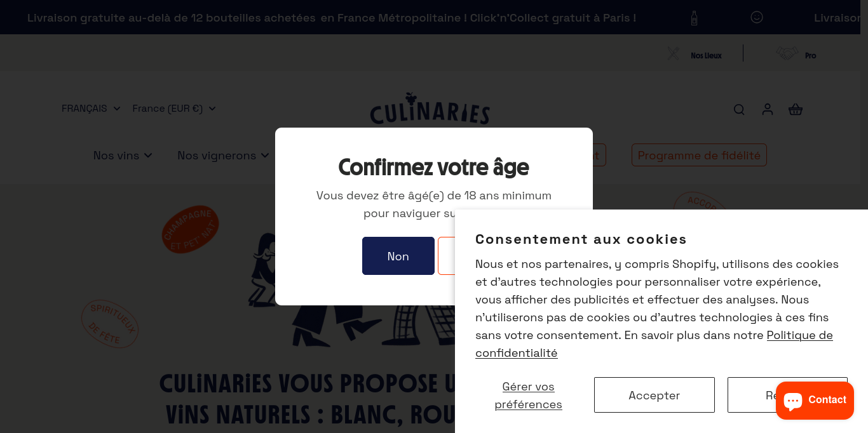Expand the Nos vins dropdown chevron

tap(148, 155)
